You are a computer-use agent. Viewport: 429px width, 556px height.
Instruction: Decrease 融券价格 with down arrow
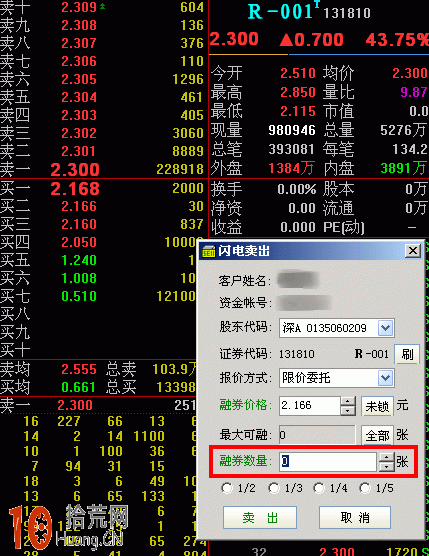(348, 411)
